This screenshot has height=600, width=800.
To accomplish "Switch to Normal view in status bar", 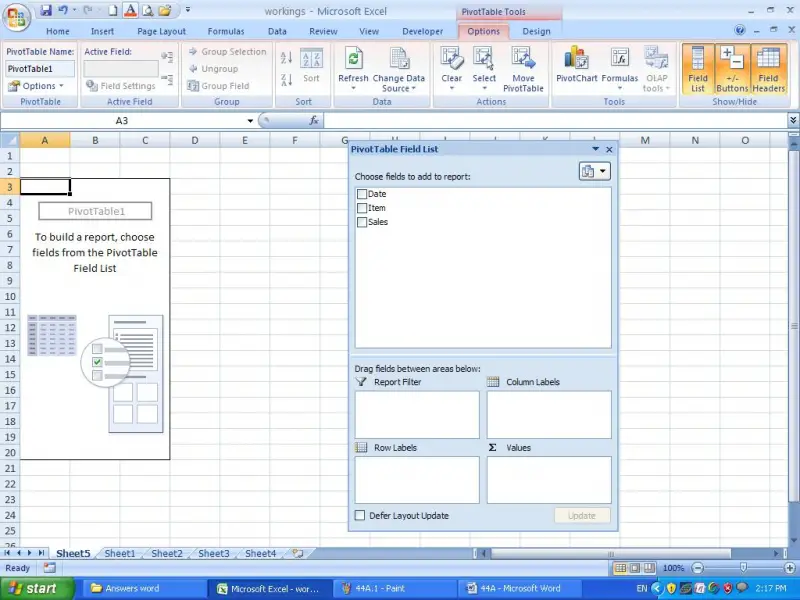I will 620,568.
